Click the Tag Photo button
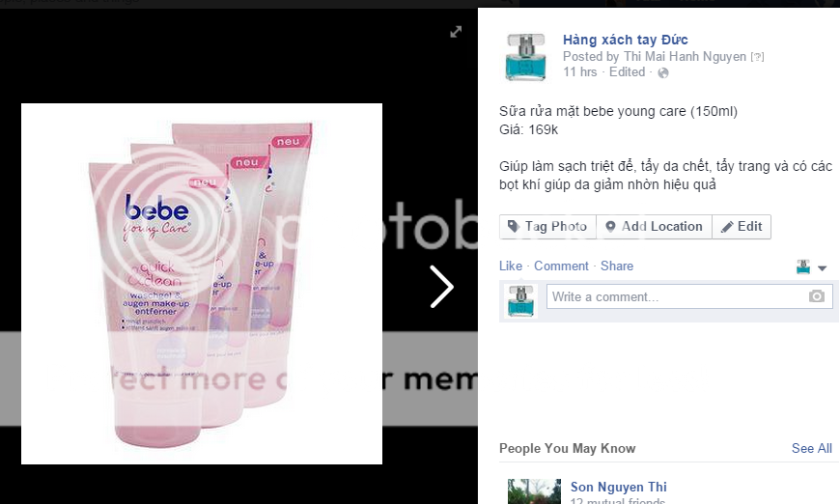 click(547, 227)
